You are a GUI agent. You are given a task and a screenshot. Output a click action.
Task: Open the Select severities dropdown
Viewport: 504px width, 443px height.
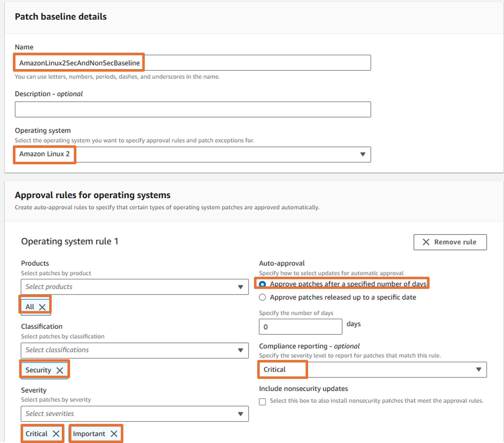134,414
